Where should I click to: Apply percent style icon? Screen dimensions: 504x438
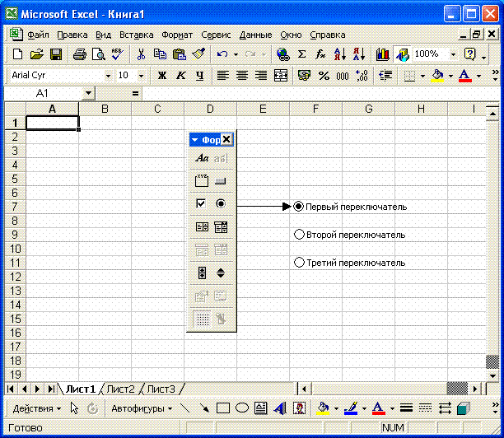pyautogui.click(x=324, y=76)
